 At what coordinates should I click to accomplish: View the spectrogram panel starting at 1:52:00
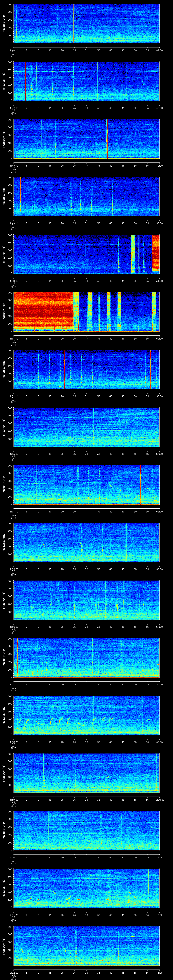tap(86, 369)
